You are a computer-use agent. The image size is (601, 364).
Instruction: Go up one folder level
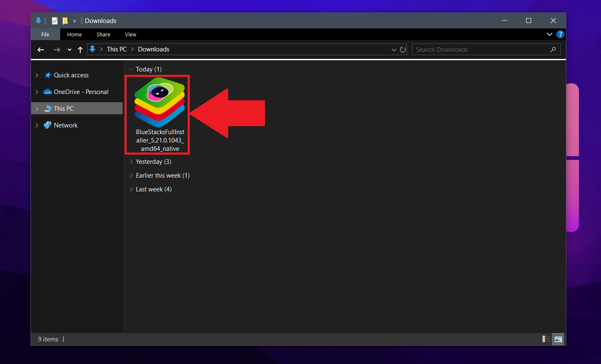tap(80, 50)
